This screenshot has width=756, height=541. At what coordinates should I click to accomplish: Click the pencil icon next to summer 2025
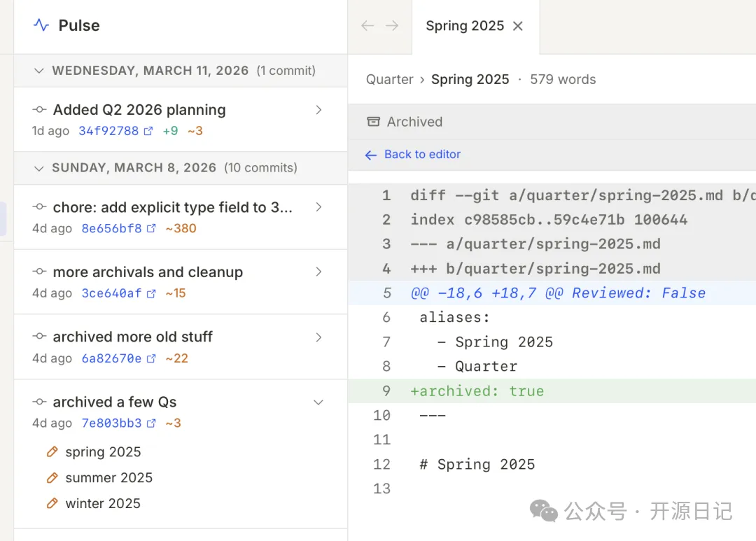[52, 478]
